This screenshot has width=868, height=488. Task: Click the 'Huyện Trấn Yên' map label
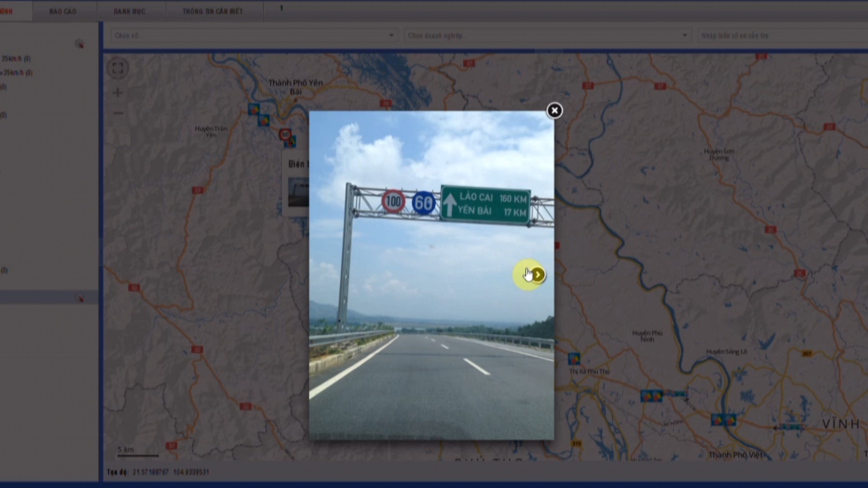click(x=211, y=132)
